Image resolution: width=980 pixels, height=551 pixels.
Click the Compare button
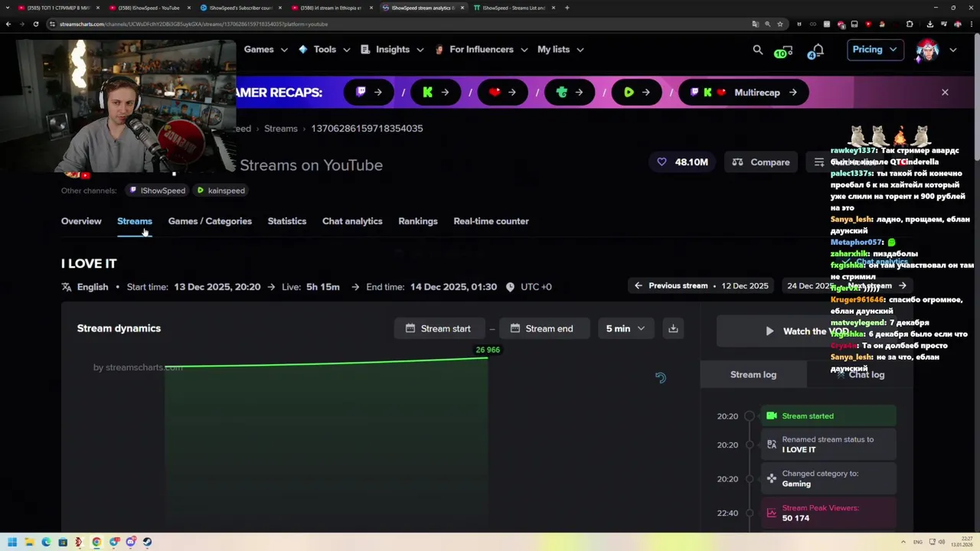761,162
